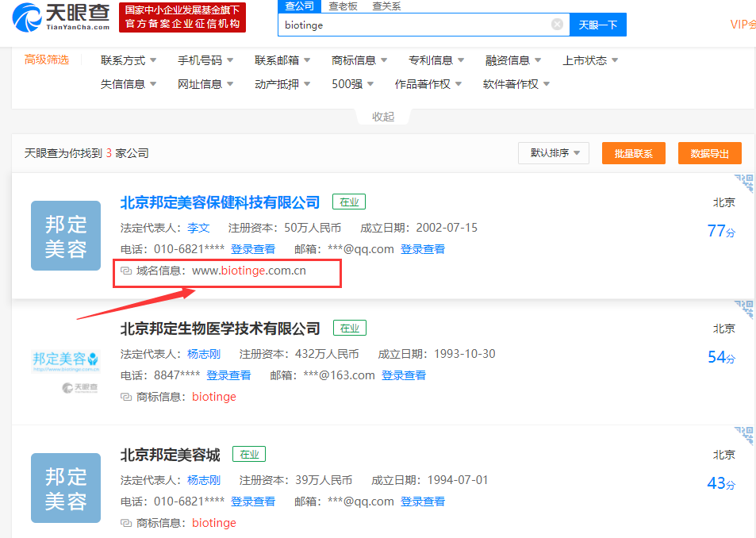Image resolution: width=756 pixels, height=538 pixels.
Task: Click the Tianyancha logo
Action: [60, 17]
